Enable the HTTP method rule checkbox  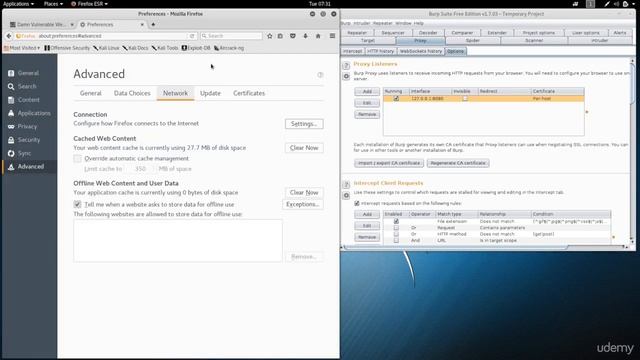[396, 234]
